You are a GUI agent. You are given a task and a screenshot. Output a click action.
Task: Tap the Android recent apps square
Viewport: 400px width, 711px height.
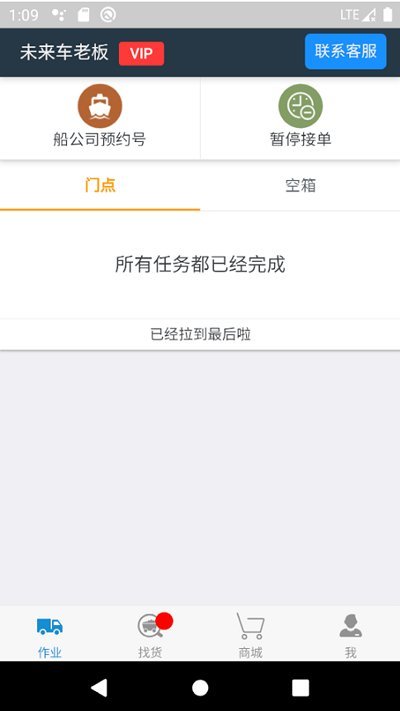pyautogui.click(x=300, y=687)
